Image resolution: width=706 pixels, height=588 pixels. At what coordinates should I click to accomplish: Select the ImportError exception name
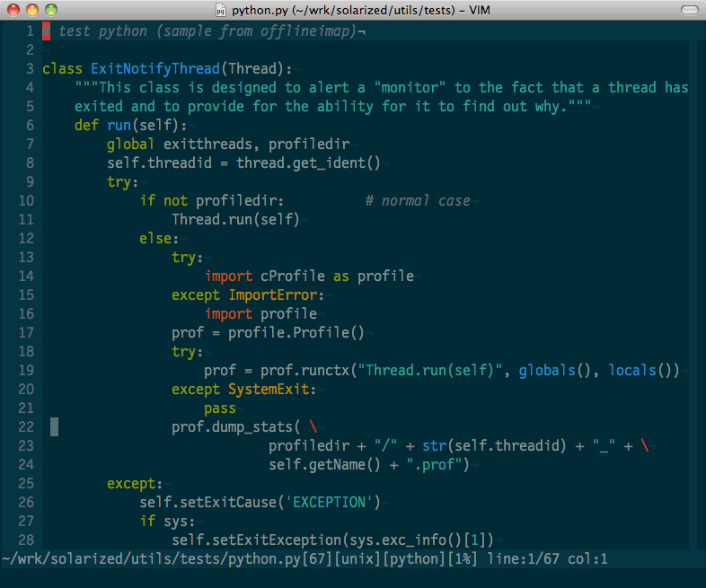point(272,295)
